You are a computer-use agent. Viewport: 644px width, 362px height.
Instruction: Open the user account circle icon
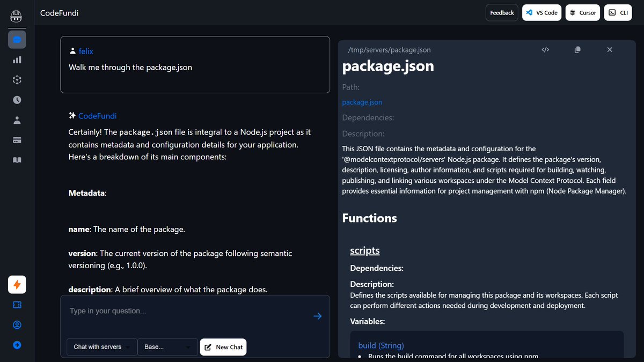tap(17, 325)
